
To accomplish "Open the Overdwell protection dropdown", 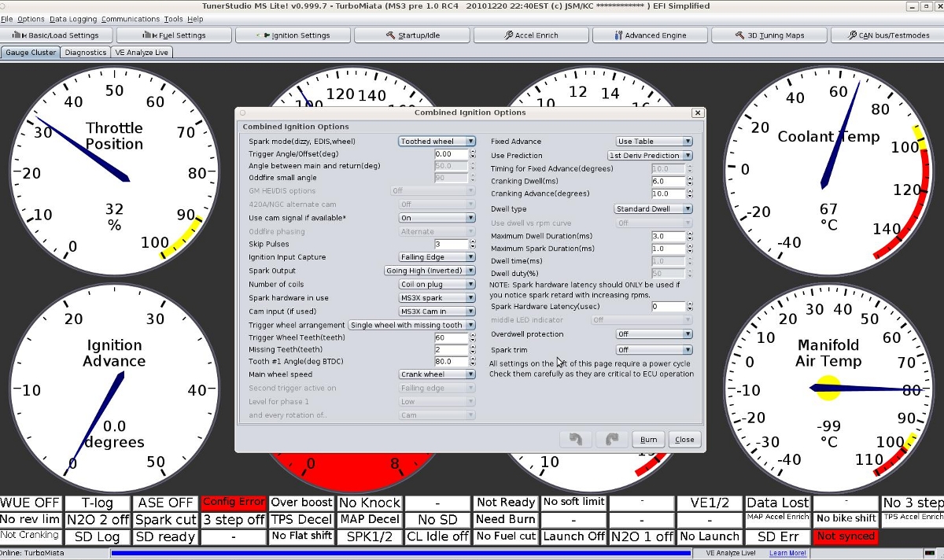I will tap(653, 334).
